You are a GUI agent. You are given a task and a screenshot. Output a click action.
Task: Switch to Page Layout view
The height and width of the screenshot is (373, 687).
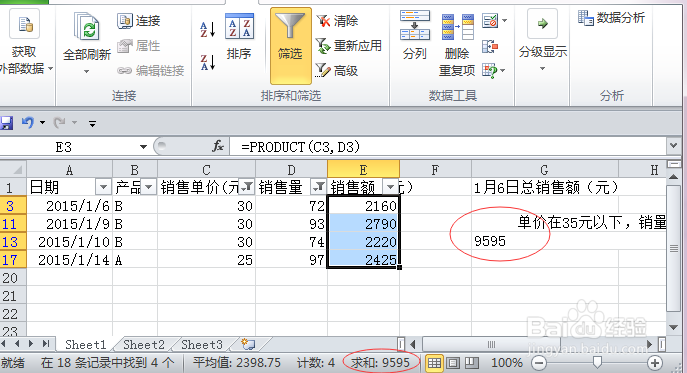(453, 363)
